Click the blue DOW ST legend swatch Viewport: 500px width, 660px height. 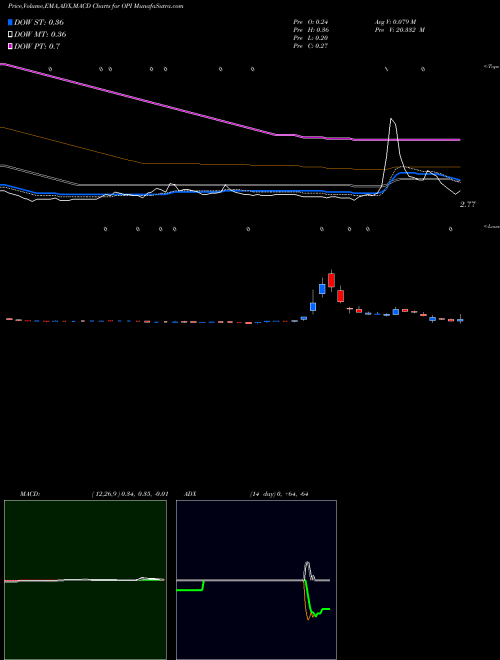(11, 22)
